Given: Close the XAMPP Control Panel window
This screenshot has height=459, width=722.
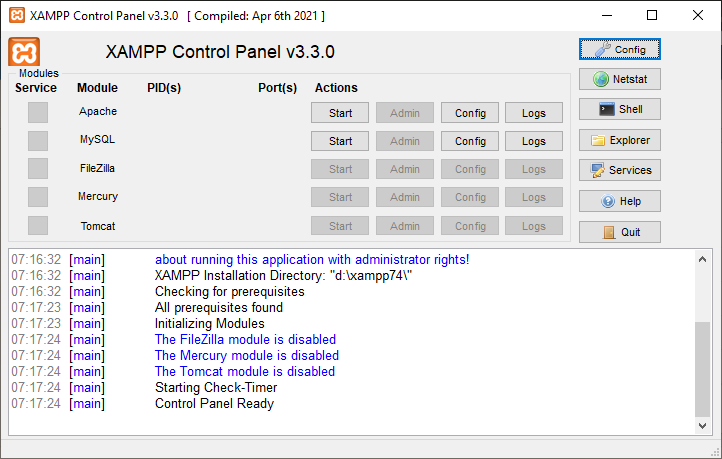Looking at the screenshot, I should tap(698, 15).
